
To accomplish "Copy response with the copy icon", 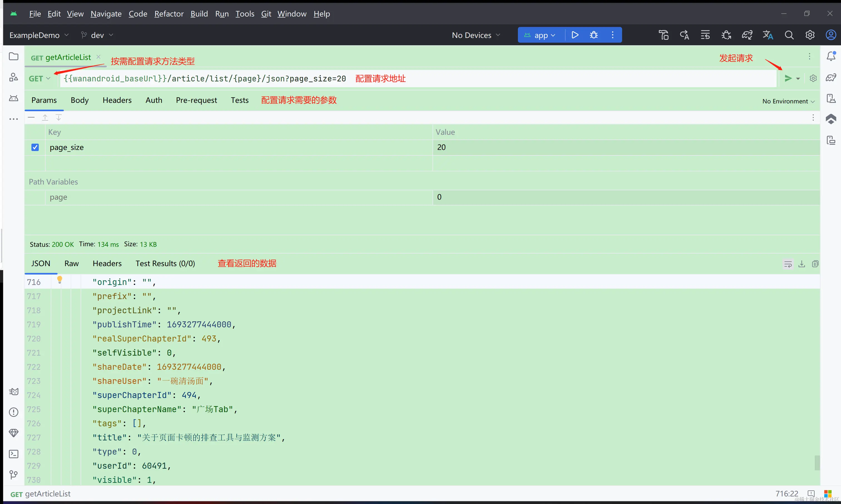I will [815, 264].
